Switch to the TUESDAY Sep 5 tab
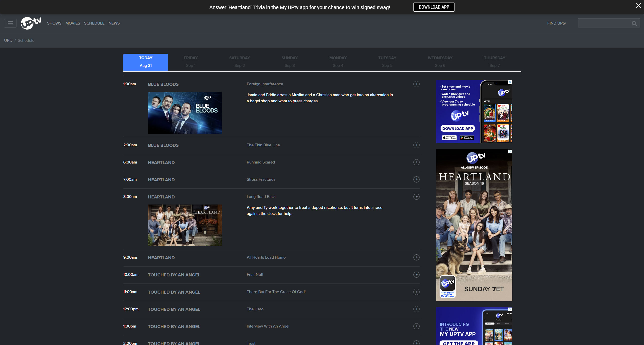This screenshot has height=345, width=644. coord(387,62)
